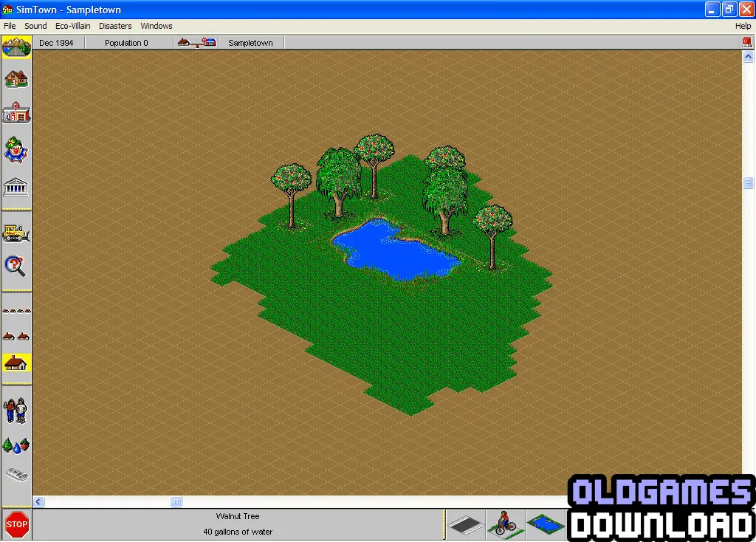The image size is (756, 542).
Task: Open the Disasters menu
Action: pyautogui.click(x=115, y=26)
